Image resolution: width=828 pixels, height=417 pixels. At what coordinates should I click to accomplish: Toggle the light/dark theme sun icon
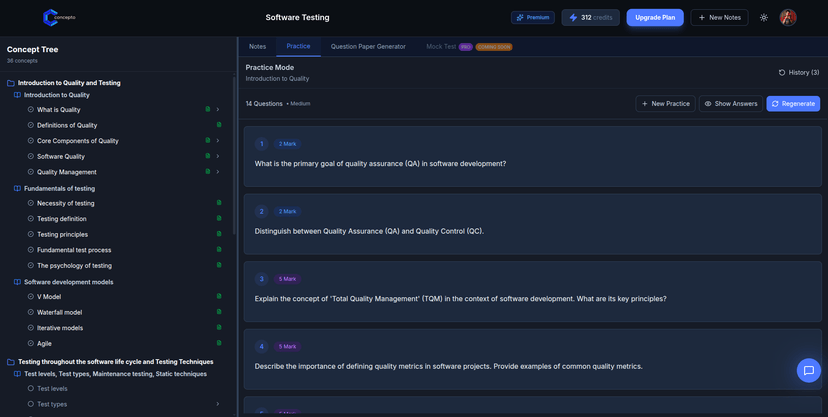click(764, 17)
